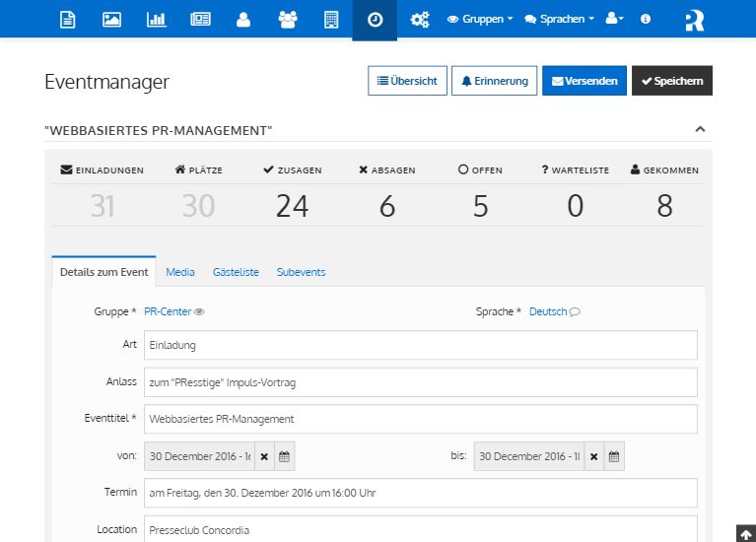Image resolution: width=756 pixels, height=542 pixels.
Task: Open the bis date calendar picker
Action: tap(614, 456)
